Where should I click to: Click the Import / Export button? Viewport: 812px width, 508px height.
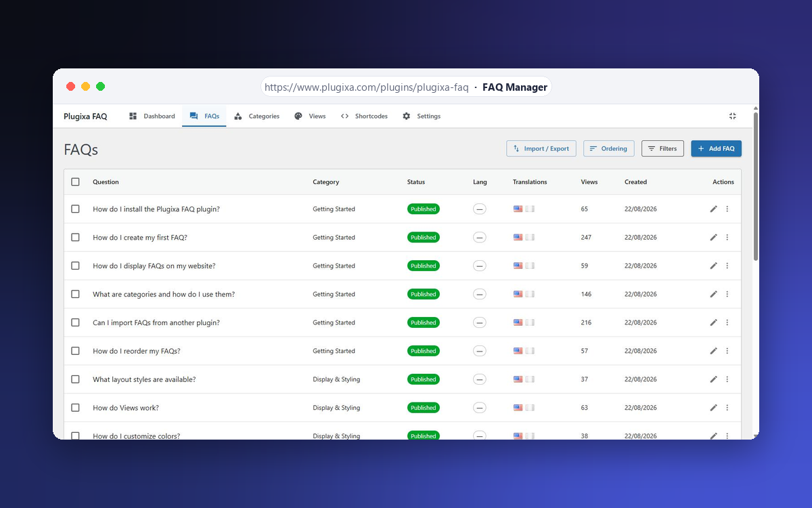(541, 148)
